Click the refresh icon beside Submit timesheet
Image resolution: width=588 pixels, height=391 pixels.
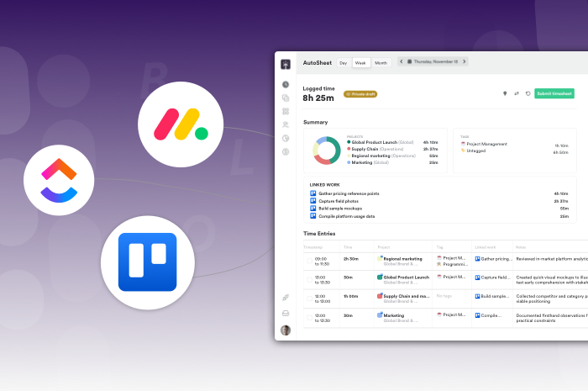click(x=528, y=93)
